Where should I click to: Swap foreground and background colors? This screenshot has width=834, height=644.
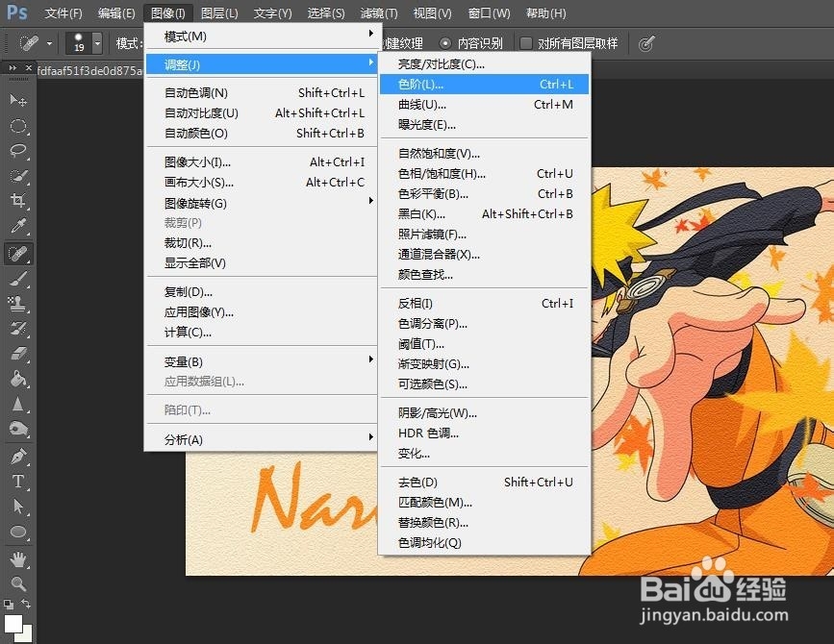pos(26,604)
